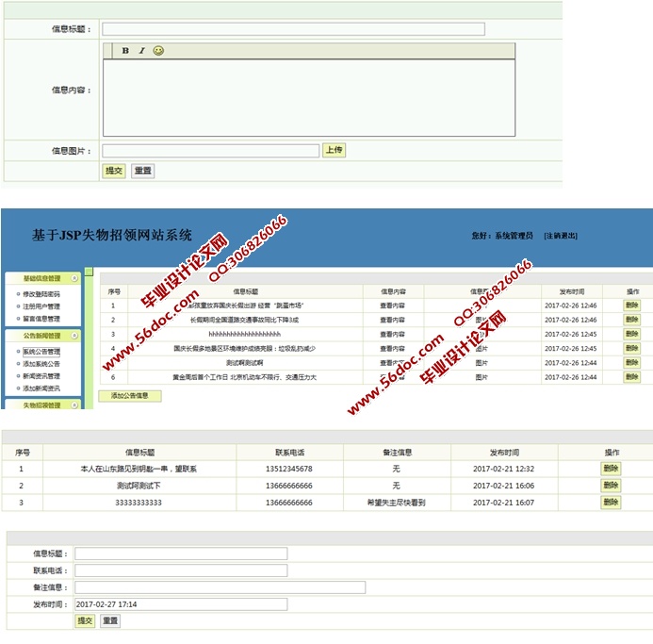Click the Italic formatting icon
This screenshot has width=653, height=644.
coord(141,51)
